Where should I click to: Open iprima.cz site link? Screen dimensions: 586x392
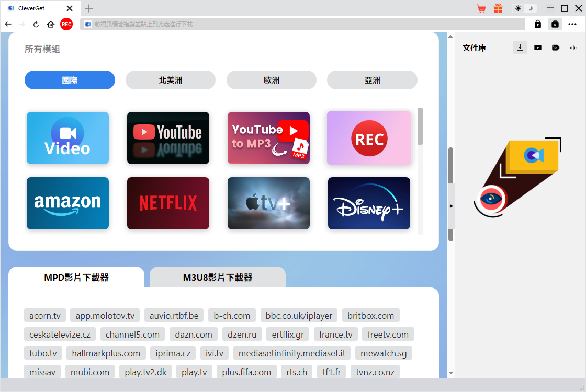click(173, 353)
